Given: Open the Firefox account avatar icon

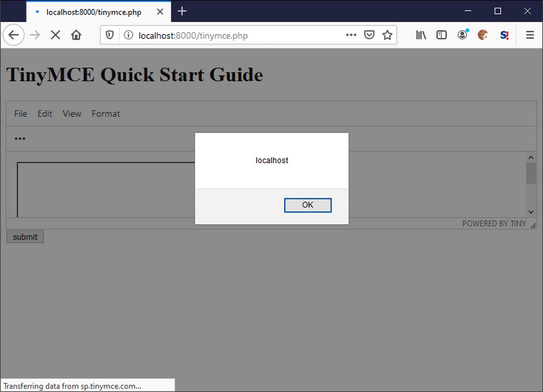Looking at the screenshot, I should click(463, 35).
